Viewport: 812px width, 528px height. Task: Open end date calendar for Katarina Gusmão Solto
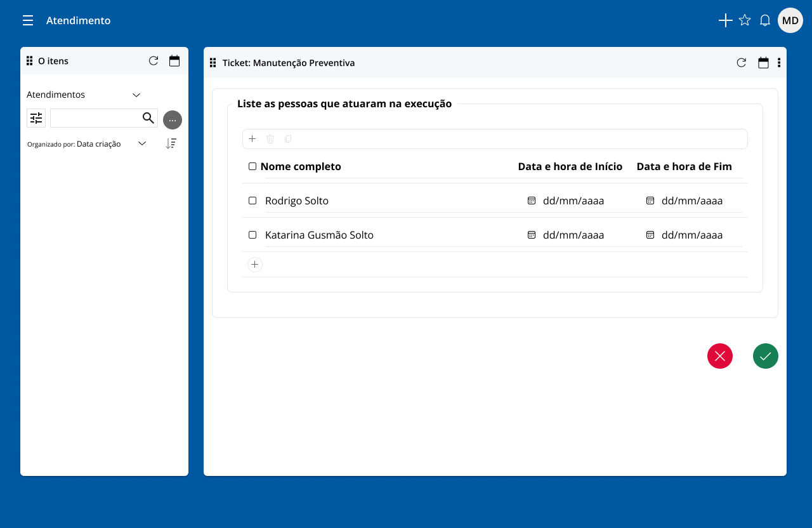click(650, 235)
